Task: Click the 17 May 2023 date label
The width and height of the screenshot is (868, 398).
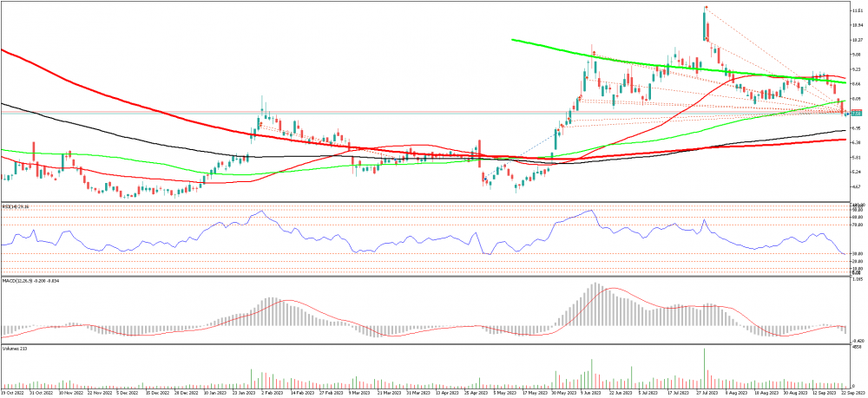Action: tap(535, 393)
